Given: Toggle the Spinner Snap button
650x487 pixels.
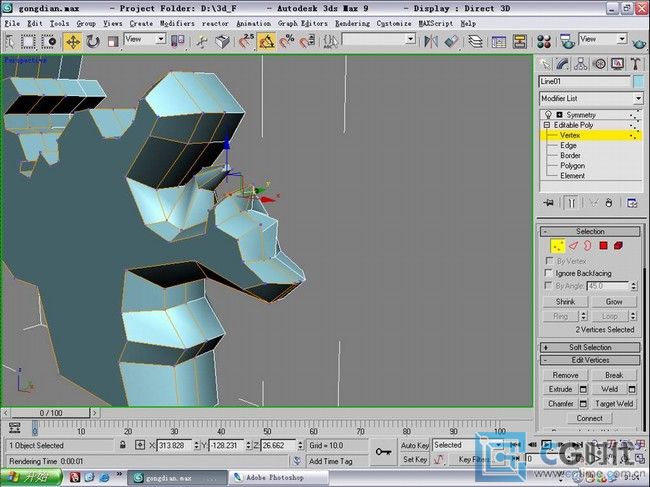Looking at the screenshot, I should click(x=307, y=41).
